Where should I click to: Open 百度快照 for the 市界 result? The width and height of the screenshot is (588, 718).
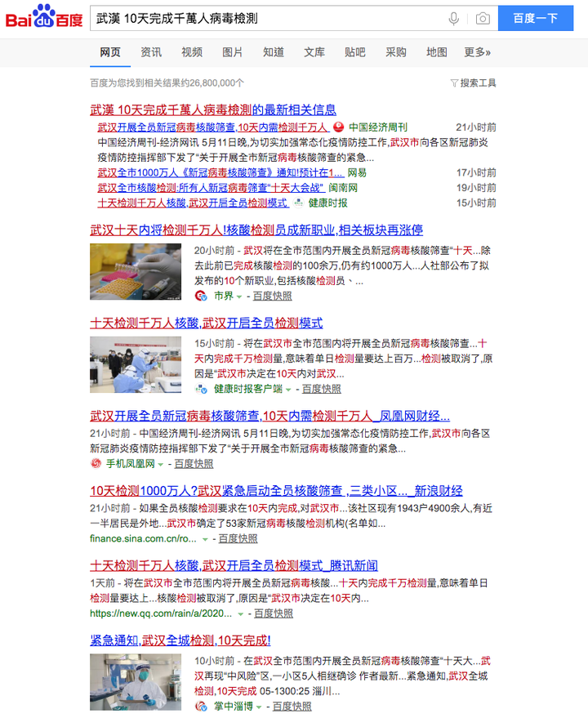[x=273, y=296]
